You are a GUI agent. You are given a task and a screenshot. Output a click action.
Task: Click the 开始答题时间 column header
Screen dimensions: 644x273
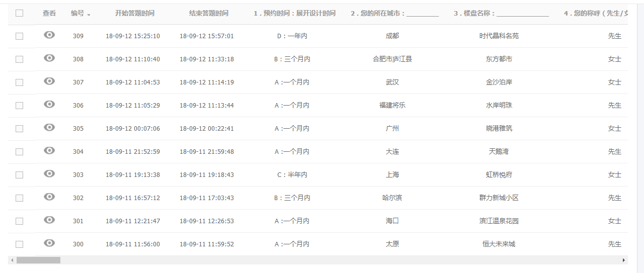(x=134, y=13)
